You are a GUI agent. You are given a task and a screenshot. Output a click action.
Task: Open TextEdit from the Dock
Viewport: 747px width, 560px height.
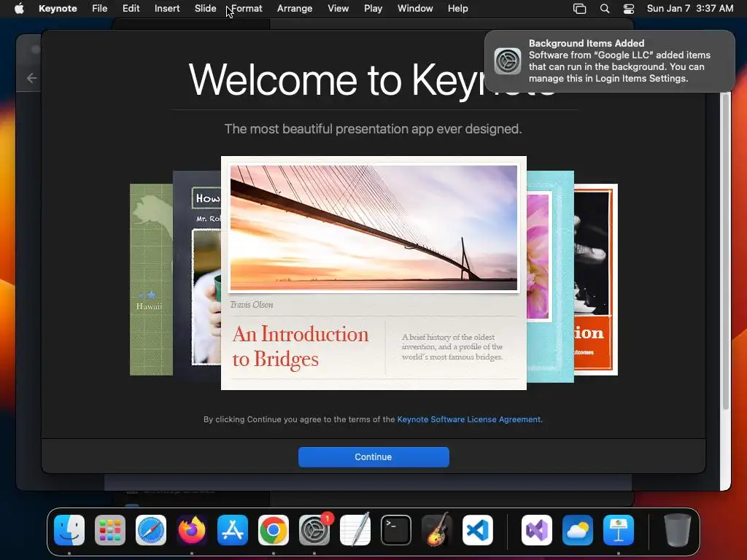pyautogui.click(x=355, y=530)
